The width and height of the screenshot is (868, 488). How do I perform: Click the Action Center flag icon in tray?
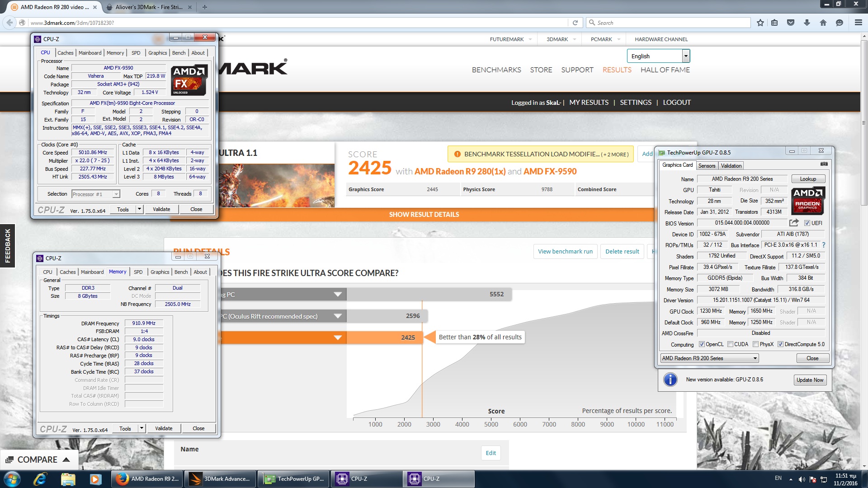tap(813, 479)
